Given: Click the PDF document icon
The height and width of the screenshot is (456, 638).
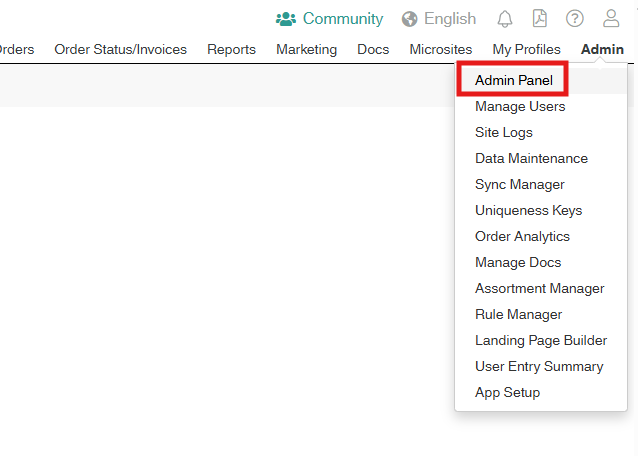Looking at the screenshot, I should coord(540,19).
